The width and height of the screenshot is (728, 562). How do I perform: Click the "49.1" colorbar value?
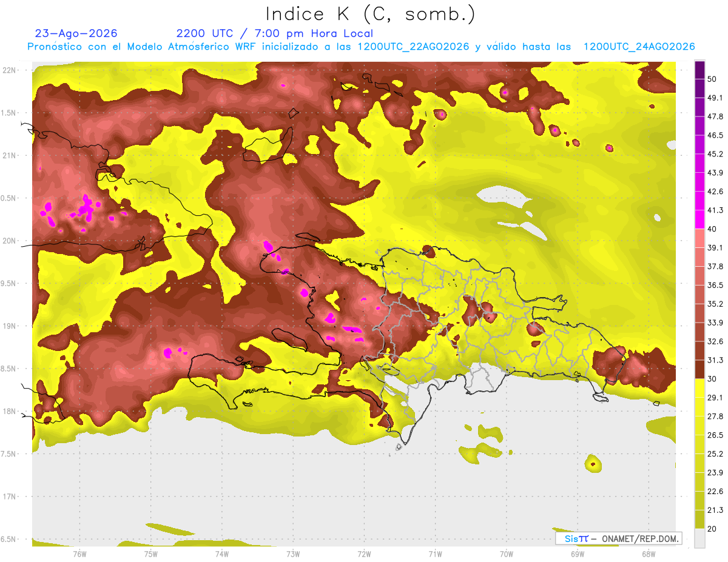(715, 98)
